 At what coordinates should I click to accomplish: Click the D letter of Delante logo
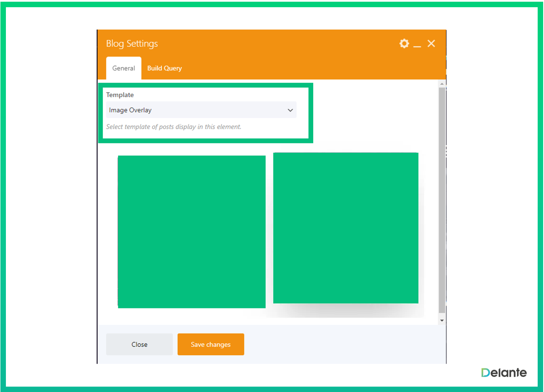point(486,373)
